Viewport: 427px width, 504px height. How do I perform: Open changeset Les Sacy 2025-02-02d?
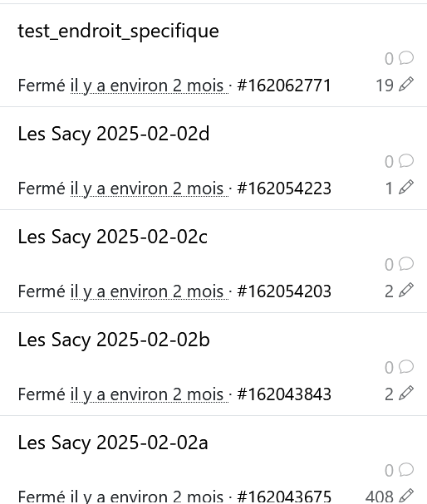click(114, 134)
